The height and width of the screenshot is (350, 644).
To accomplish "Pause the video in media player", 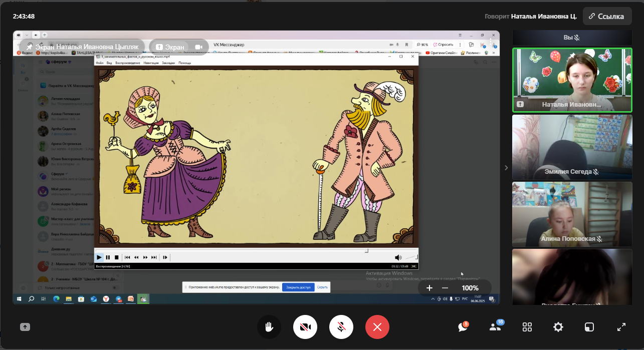I will click(x=108, y=257).
